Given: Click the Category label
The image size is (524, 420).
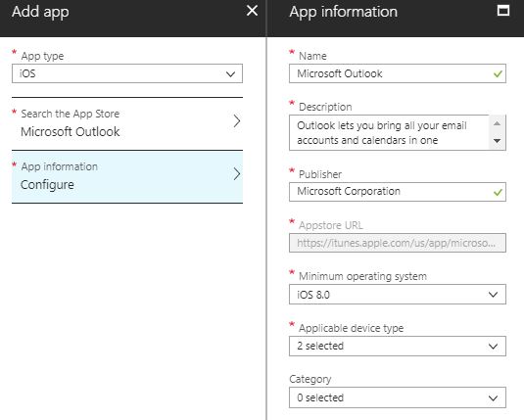Looking at the screenshot, I should click(310, 379).
